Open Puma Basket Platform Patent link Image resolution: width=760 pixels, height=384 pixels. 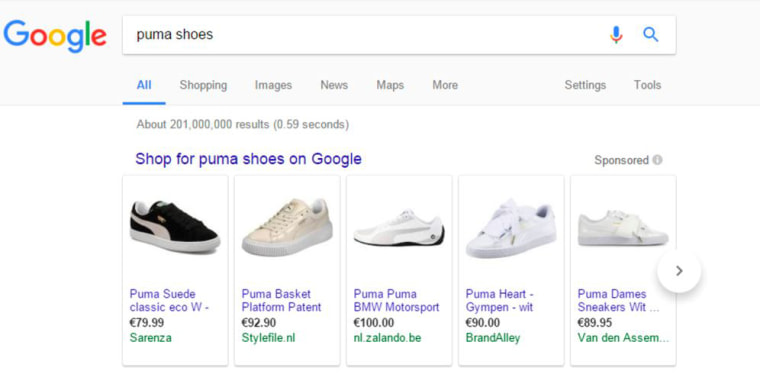point(281,301)
